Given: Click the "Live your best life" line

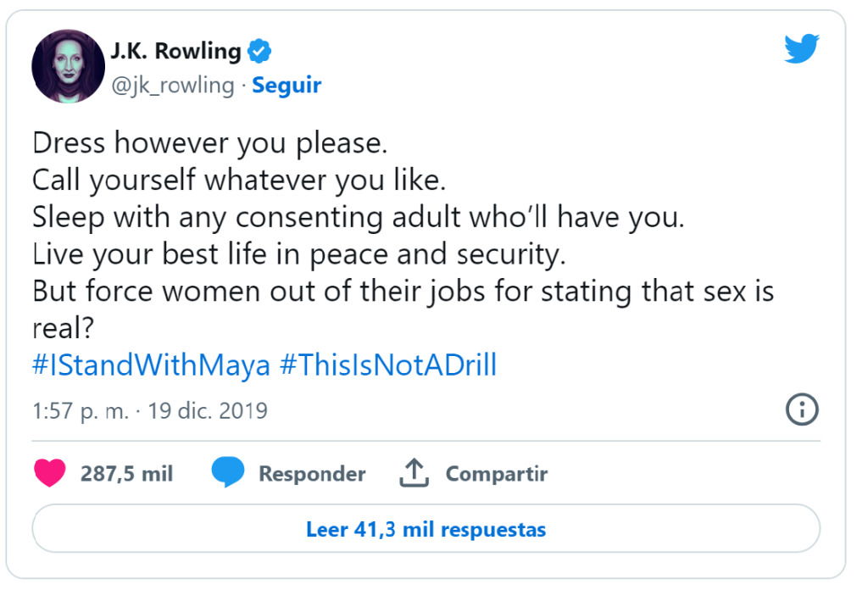Looking at the screenshot, I should [x=298, y=254].
